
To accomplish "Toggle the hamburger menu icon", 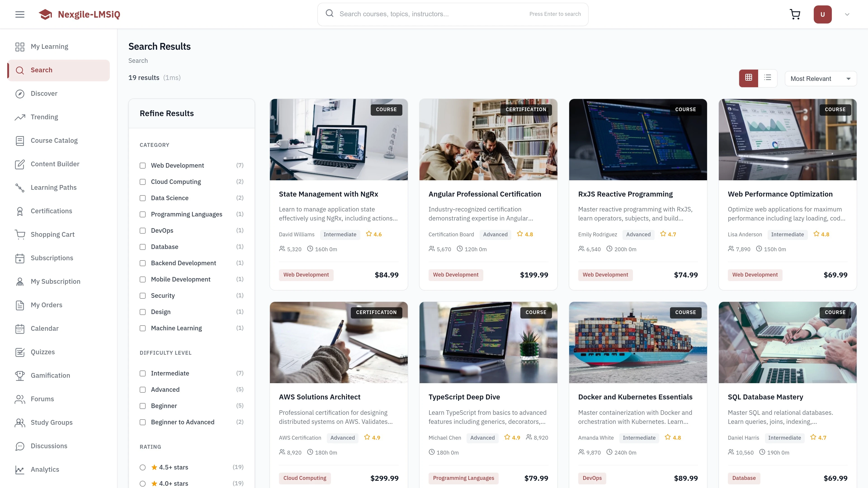I will pos(20,14).
